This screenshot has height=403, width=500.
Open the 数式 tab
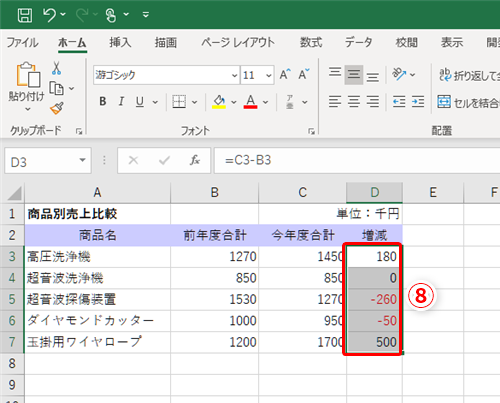(311, 43)
